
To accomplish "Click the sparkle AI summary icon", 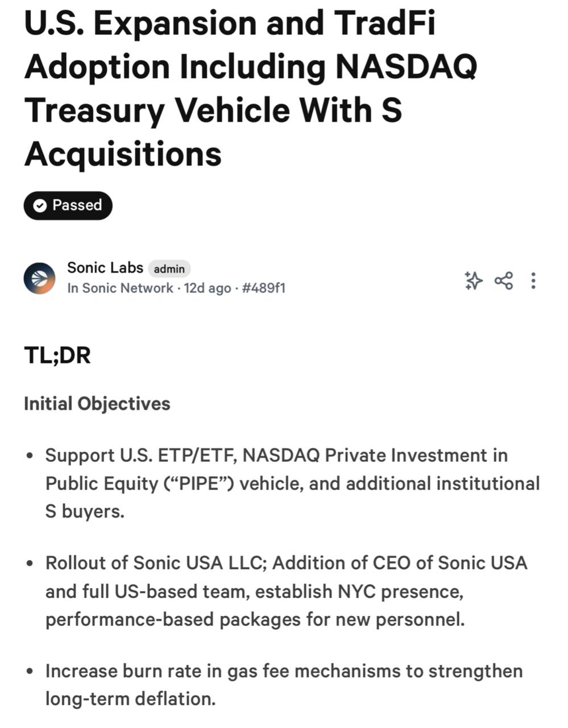I will pos(473,280).
